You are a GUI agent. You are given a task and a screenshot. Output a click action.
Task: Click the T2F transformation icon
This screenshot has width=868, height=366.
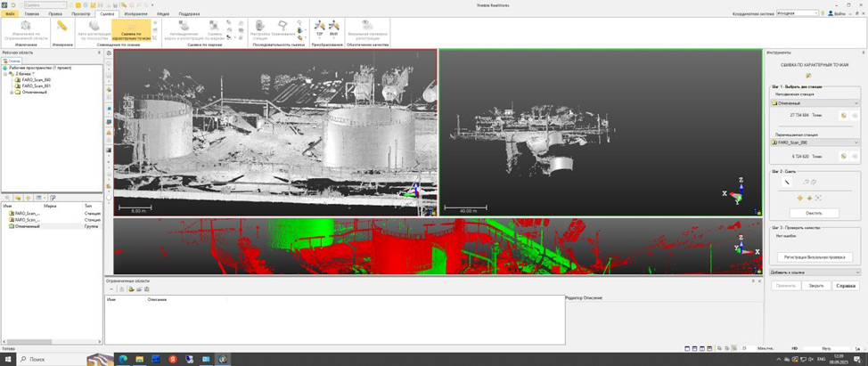320,27
